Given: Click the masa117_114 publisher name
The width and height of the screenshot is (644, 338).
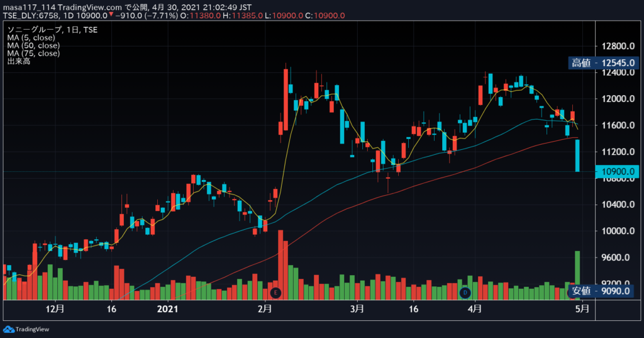Looking at the screenshot, I should tap(29, 8).
